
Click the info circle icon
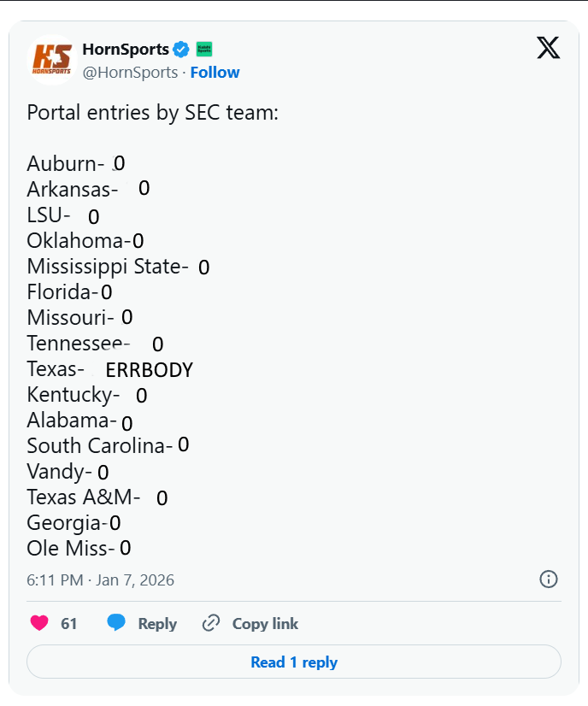(x=549, y=580)
